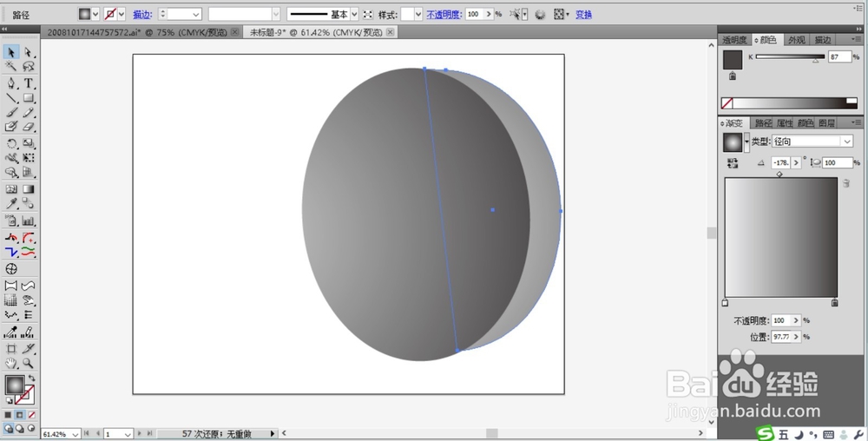Screen dimensions: 868x441
Task: Activate the Fill box in toolbox
Action: [x=15, y=384]
